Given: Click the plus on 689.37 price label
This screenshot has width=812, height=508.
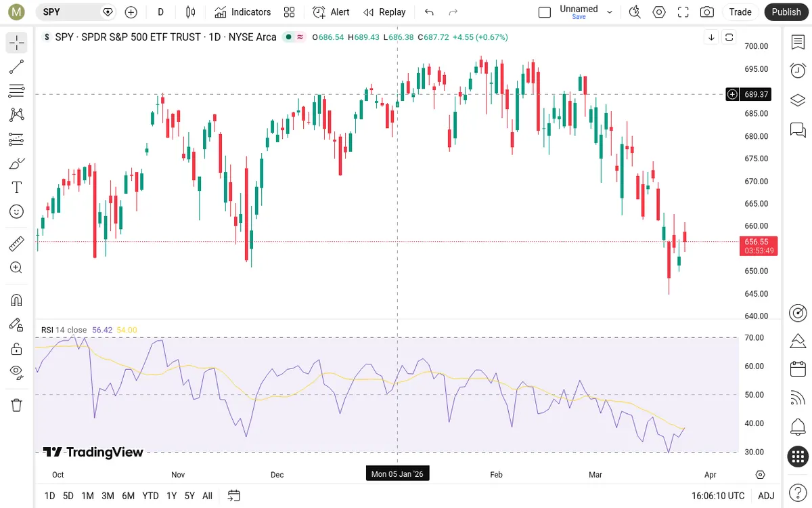Looking at the screenshot, I should point(732,95).
